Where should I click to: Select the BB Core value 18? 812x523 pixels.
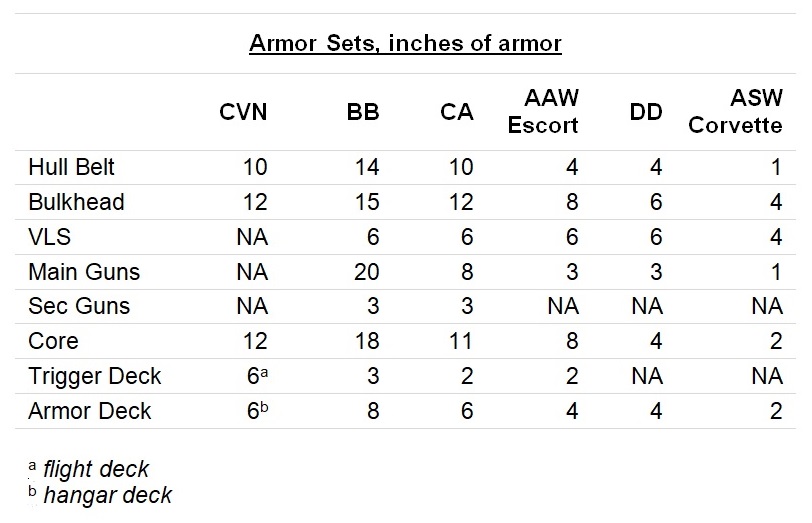[x=367, y=341]
